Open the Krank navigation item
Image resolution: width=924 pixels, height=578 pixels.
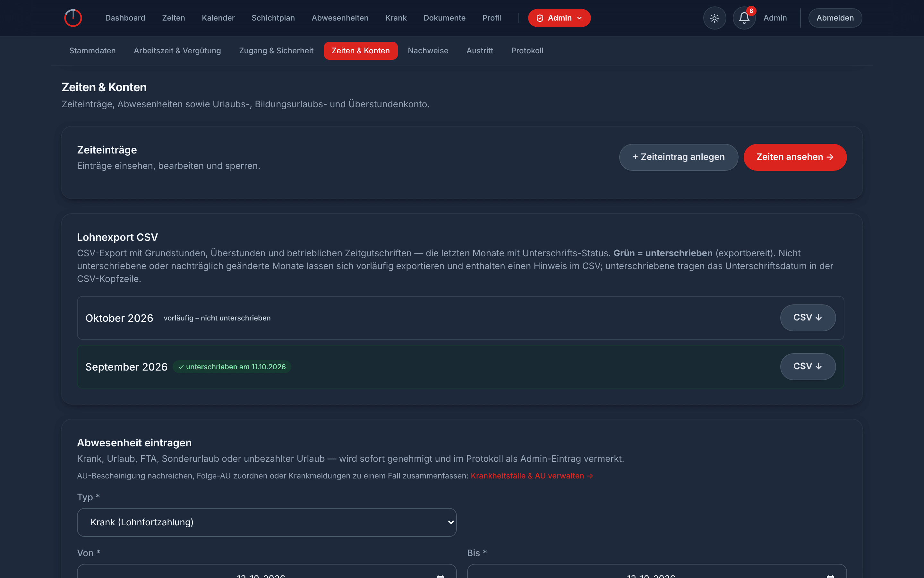coord(396,18)
